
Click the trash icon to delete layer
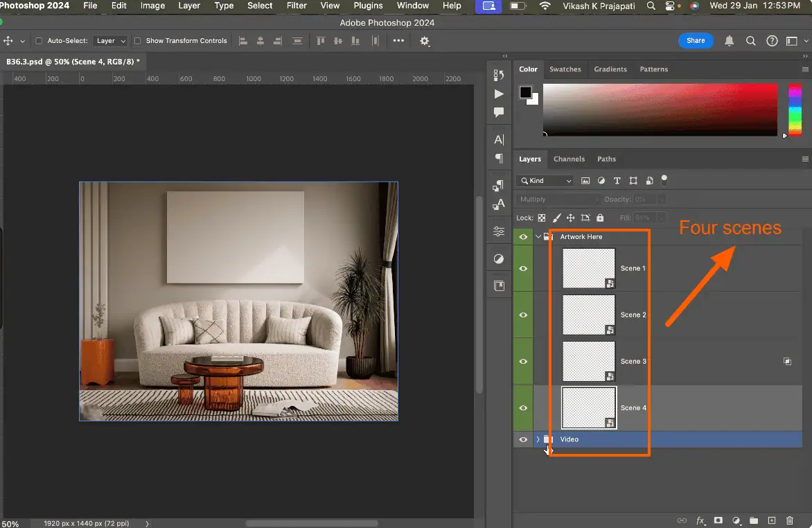(790, 520)
